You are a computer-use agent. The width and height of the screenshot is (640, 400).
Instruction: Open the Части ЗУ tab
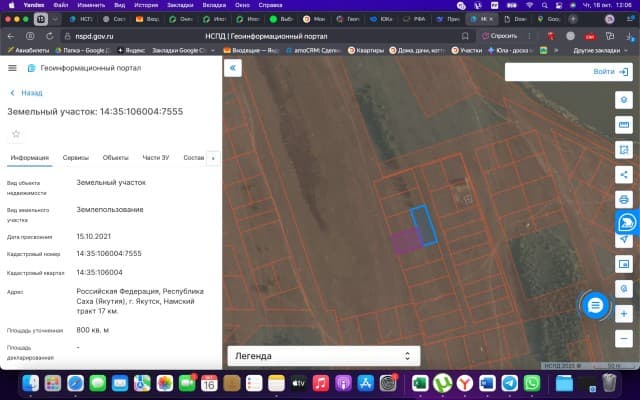(x=156, y=158)
